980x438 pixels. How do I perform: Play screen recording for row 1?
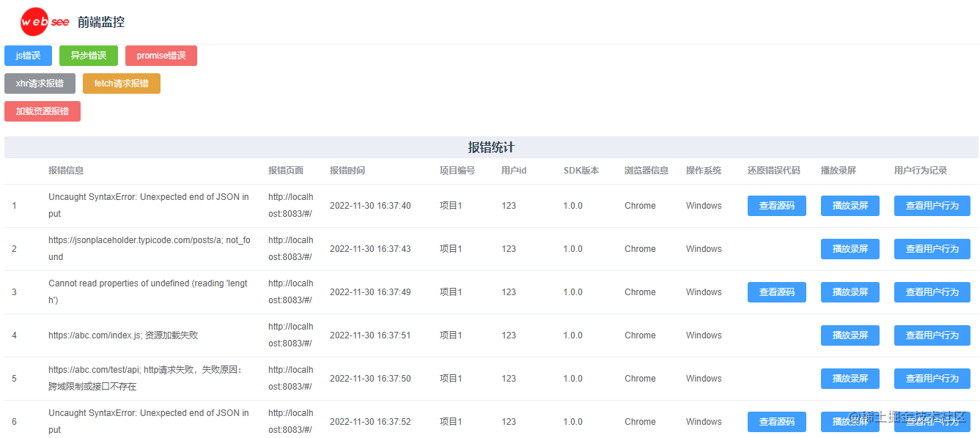(x=850, y=206)
